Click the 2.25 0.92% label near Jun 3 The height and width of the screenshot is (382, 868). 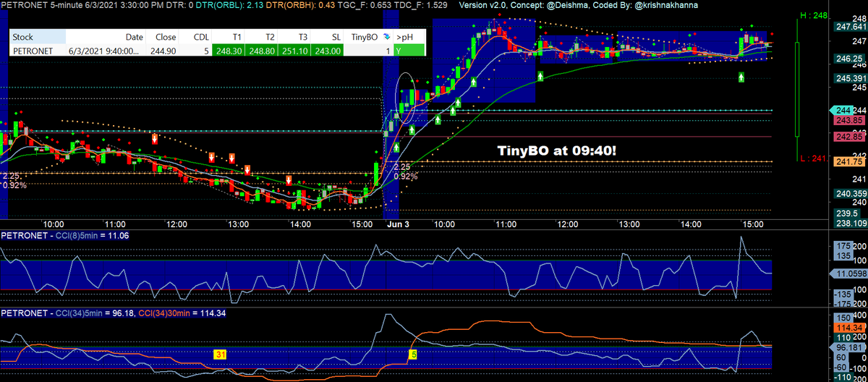(405, 171)
